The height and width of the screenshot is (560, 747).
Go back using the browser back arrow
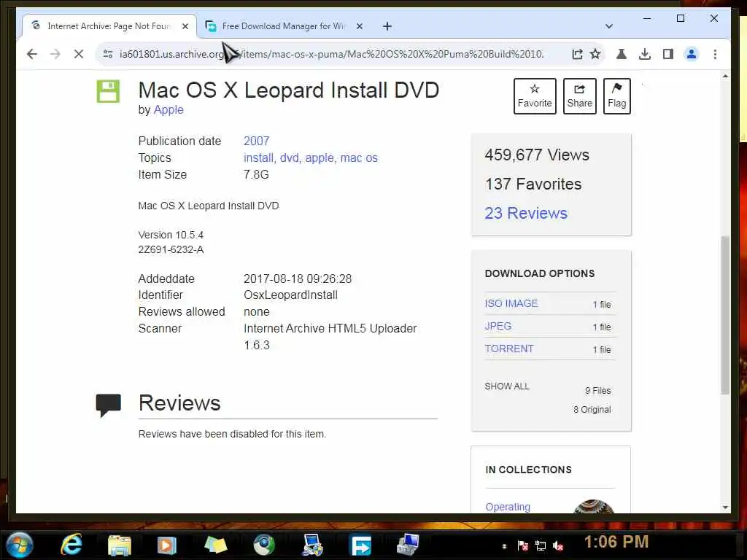point(32,54)
